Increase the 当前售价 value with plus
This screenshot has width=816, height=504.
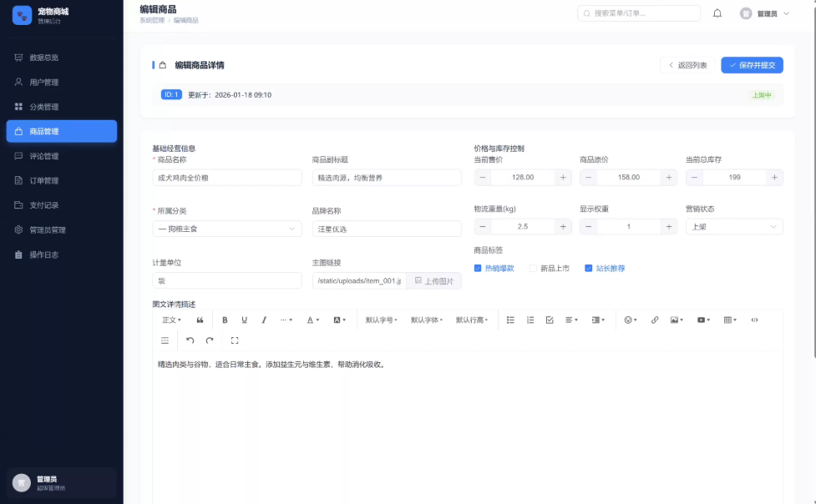click(x=563, y=178)
